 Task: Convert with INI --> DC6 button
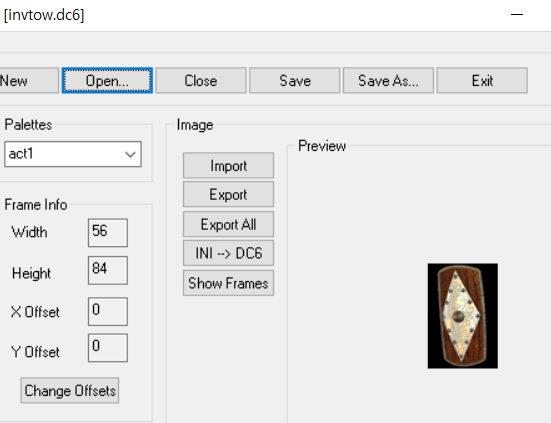tap(228, 253)
